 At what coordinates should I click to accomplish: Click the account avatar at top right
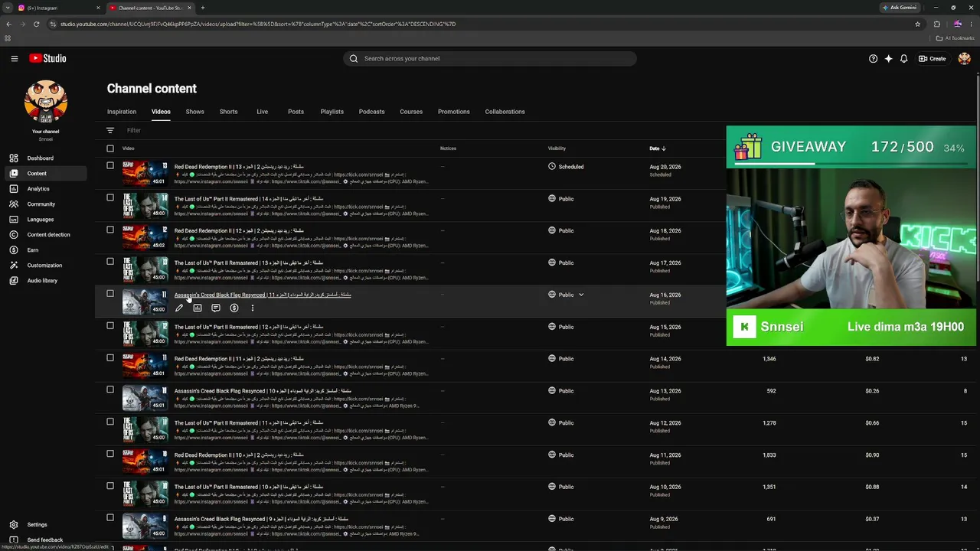pyautogui.click(x=964, y=58)
